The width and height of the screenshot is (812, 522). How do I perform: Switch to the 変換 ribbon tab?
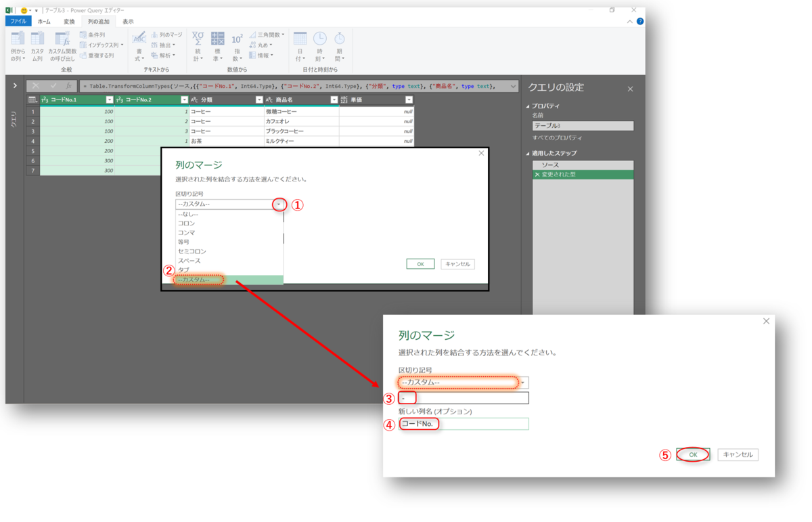click(69, 22)
